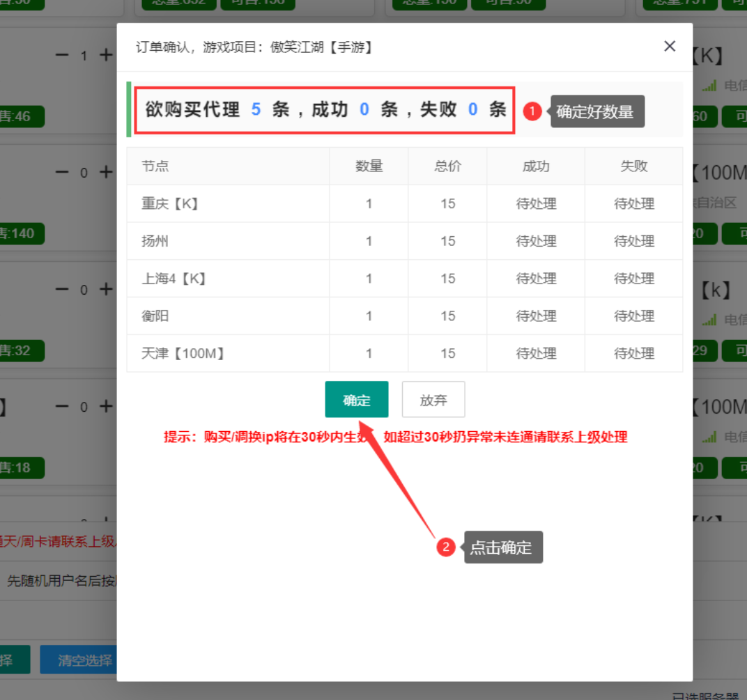This screenshot has width=747, height=700.
Task: Click quantity 1 in 衡阳 row
Action: point(369,316)
